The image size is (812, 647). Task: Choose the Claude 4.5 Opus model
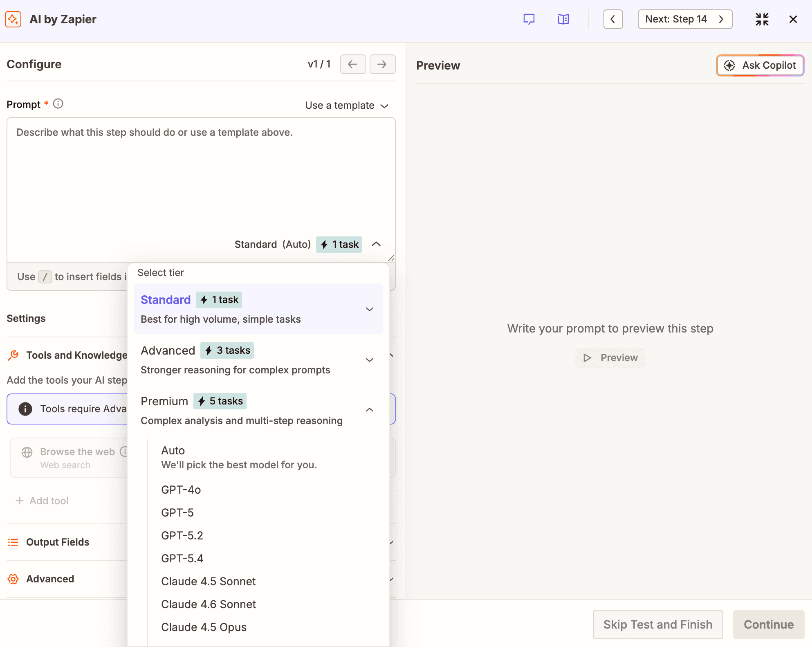coord(204,627)
